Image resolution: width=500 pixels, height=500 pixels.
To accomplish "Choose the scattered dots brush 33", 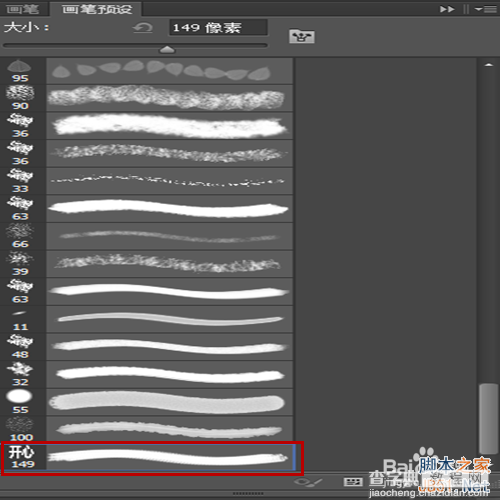I will [x=147, y=181].
